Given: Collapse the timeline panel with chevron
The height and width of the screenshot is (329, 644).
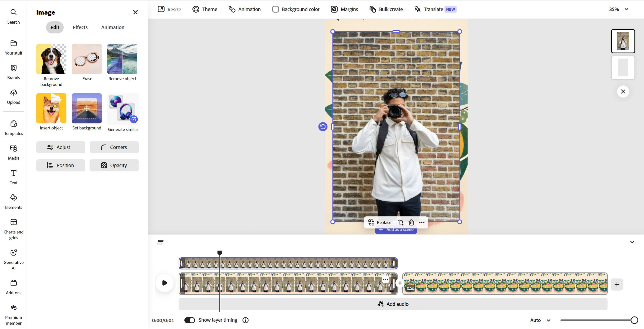Looking at the screenshot, I should (632, 242).
